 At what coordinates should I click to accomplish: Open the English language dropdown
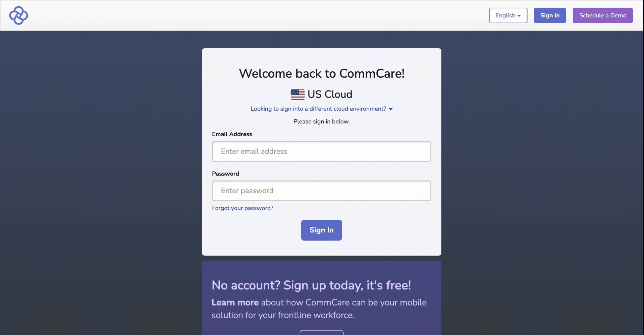tap(508, 15)
